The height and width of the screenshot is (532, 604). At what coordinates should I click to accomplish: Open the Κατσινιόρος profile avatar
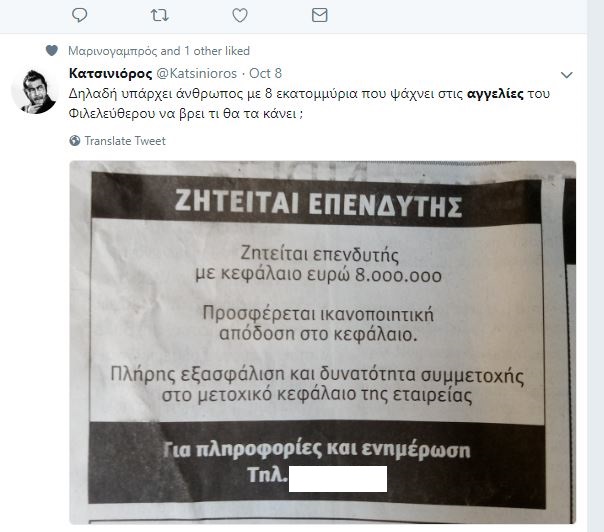(35, 92)
